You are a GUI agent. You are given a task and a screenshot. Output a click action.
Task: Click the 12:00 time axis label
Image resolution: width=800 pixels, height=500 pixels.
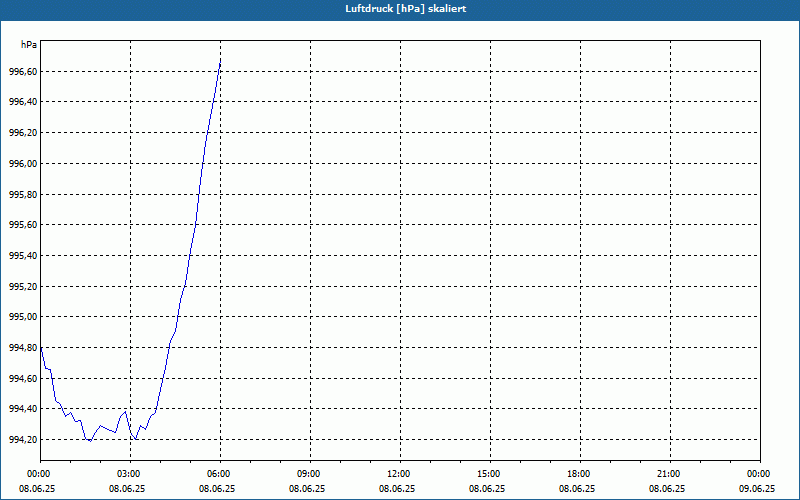(397, 474)
